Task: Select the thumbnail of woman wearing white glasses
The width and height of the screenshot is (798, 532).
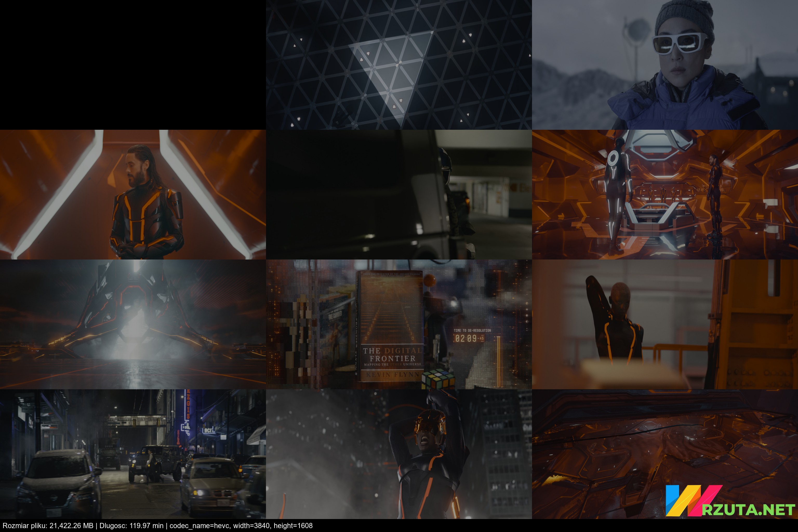Action: 665,64
